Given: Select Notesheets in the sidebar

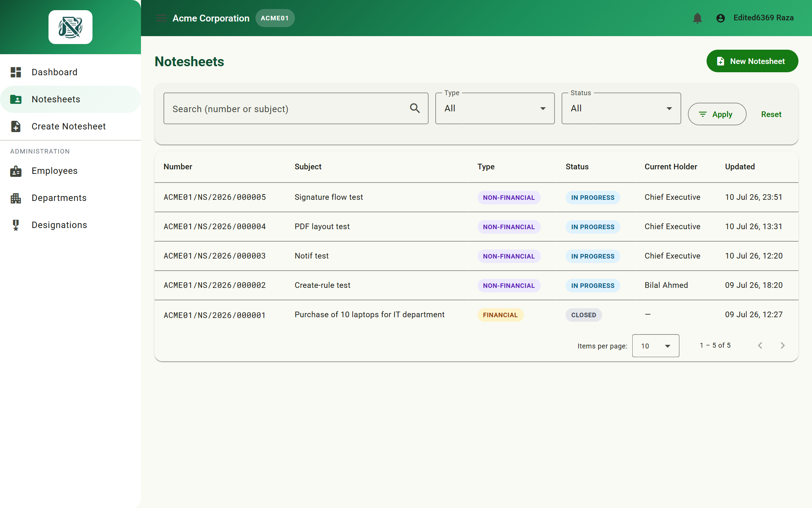Looking at the screenshot, I should tap(70, 99).
